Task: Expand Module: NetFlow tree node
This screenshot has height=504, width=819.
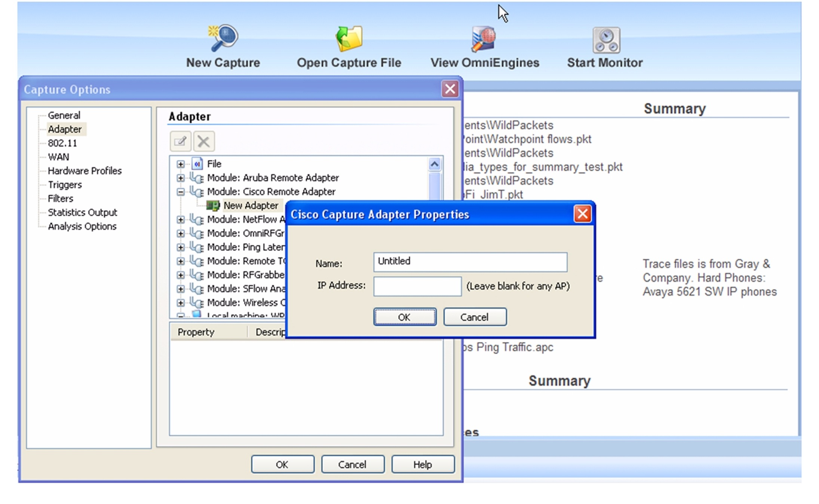Action: [x=181, y=219]
